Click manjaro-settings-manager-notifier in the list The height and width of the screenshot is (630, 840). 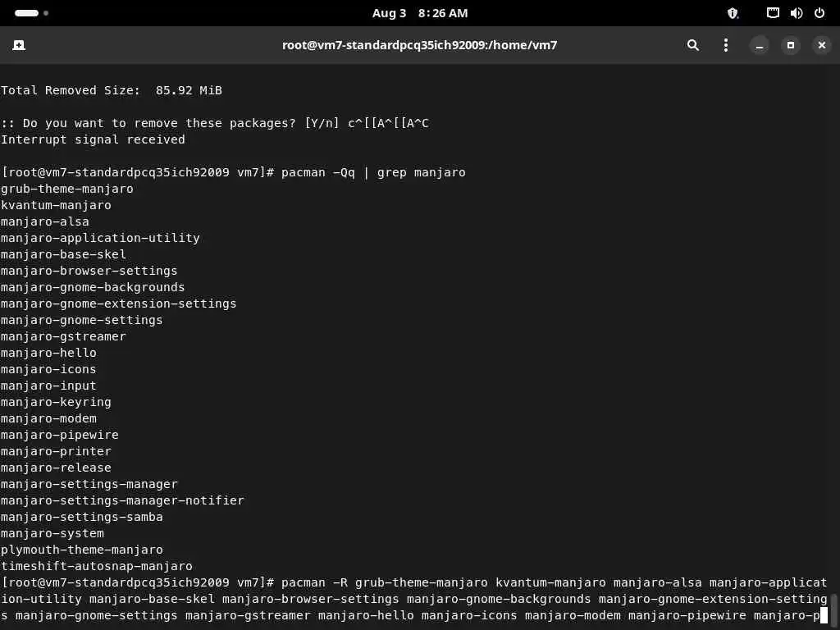tap(122, 500)
